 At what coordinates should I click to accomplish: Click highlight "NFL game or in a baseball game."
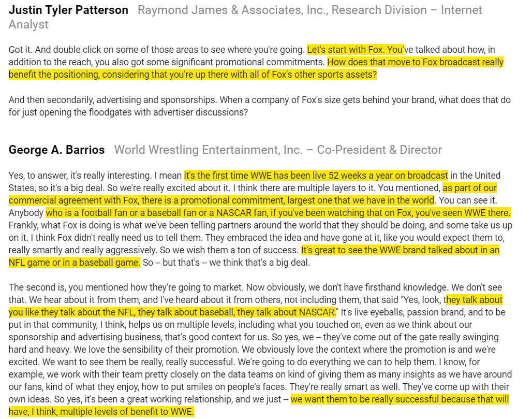75,263
